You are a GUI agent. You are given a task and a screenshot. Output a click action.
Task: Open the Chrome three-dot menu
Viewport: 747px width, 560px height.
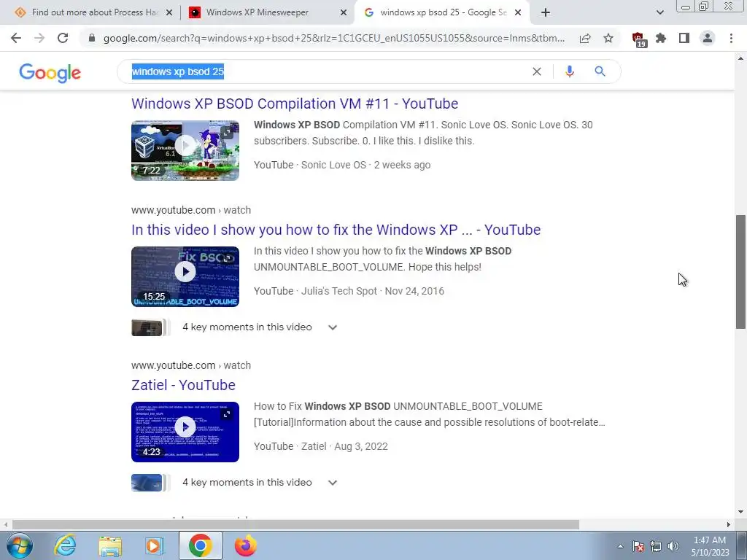click(731, 38)
